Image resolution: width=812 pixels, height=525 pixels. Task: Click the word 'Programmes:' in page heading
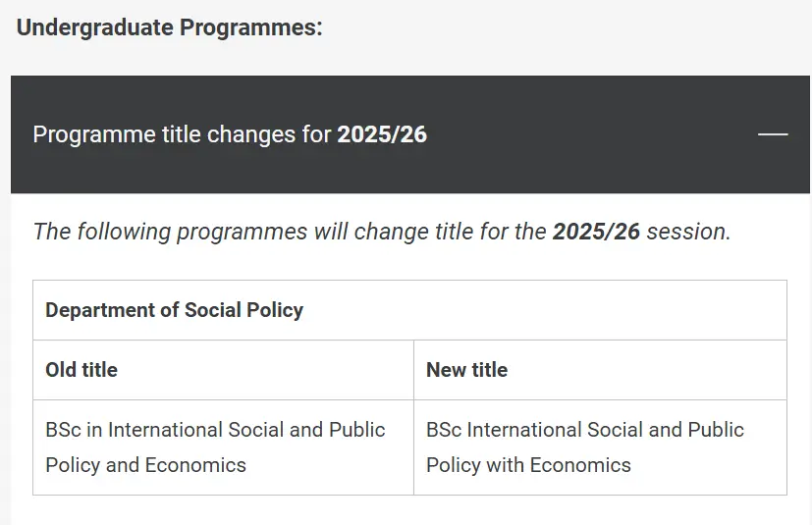click(x=251, y=27)
